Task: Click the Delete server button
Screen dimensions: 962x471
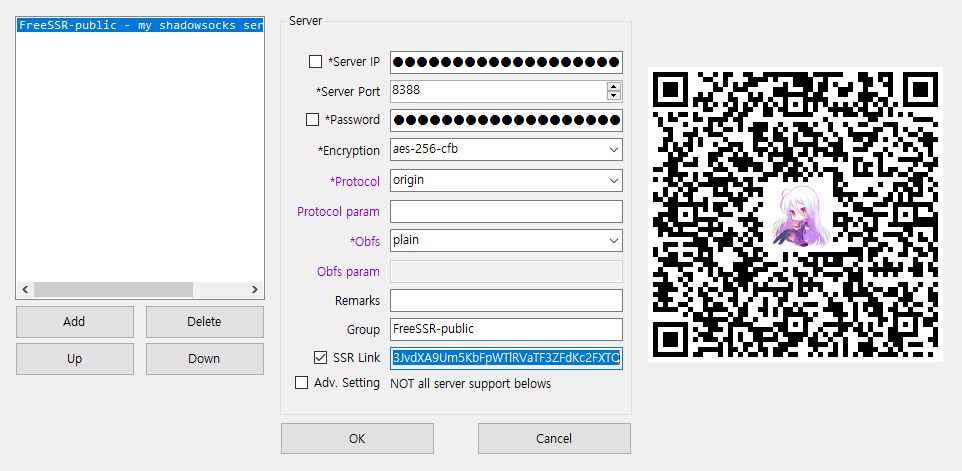Action: point(204,322)
